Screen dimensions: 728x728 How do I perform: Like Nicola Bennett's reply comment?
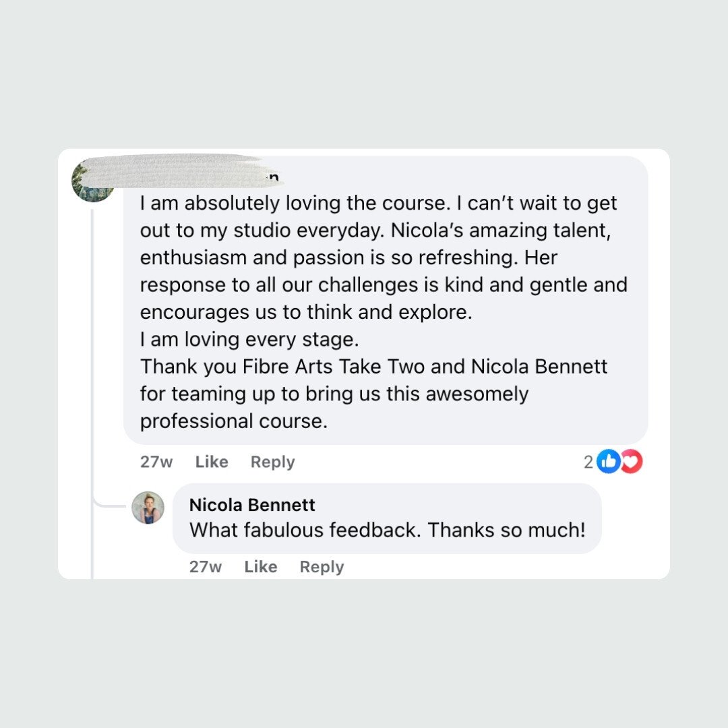tap(261, 567)
